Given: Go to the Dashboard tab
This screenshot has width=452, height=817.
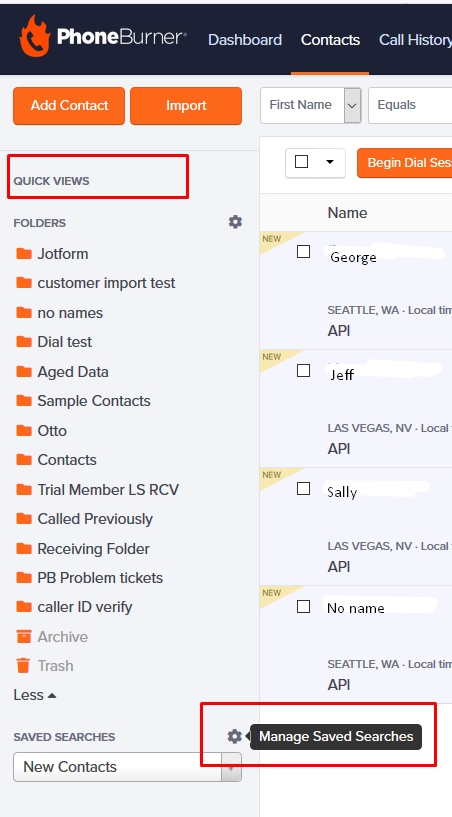Looking at the screenshot, I should (x=245, y=40).
